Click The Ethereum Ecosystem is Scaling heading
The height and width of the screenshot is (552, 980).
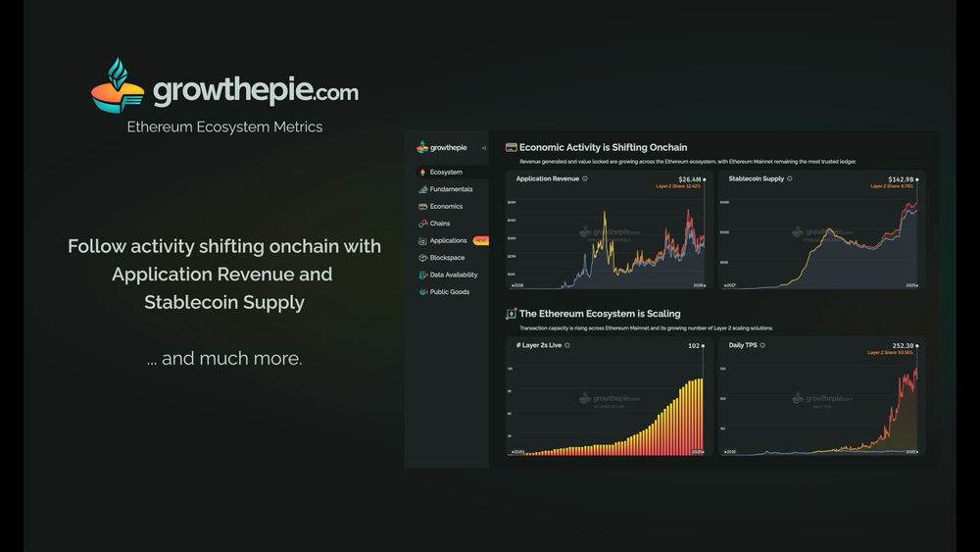(x=600, y=314)
